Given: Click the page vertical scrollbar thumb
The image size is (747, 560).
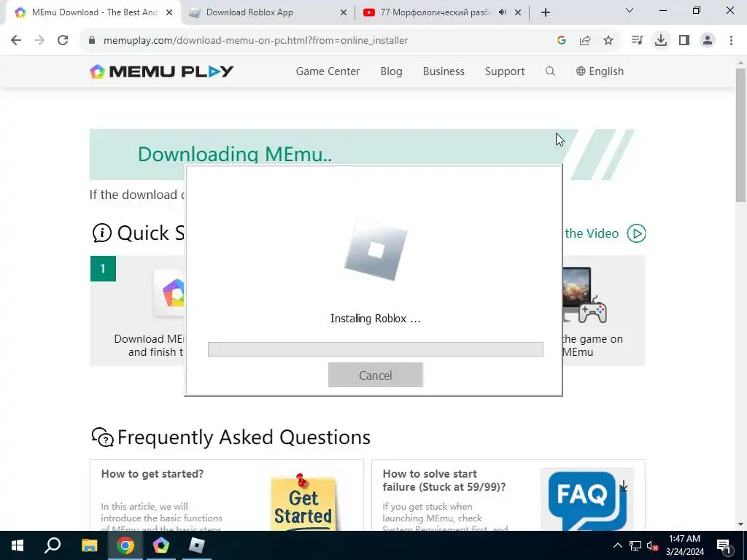Looking at the screenshot, I should tap(741, 136).
